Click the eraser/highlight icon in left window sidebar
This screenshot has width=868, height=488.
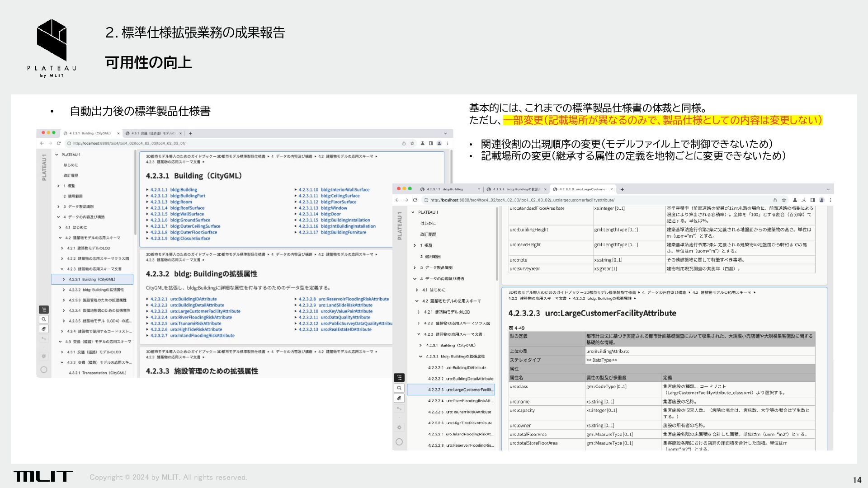click(44, 329)
